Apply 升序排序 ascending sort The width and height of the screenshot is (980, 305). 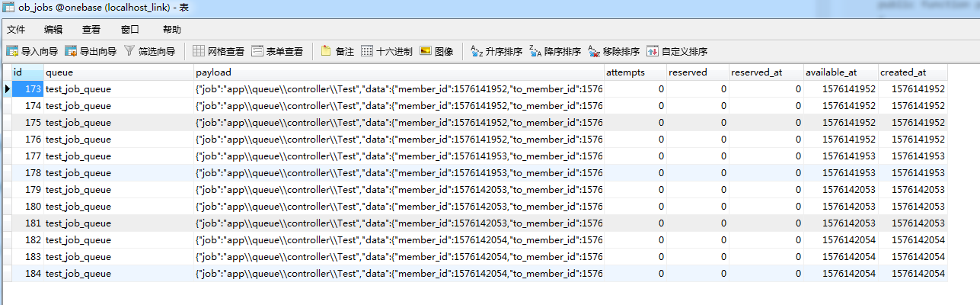pos(496,52)
